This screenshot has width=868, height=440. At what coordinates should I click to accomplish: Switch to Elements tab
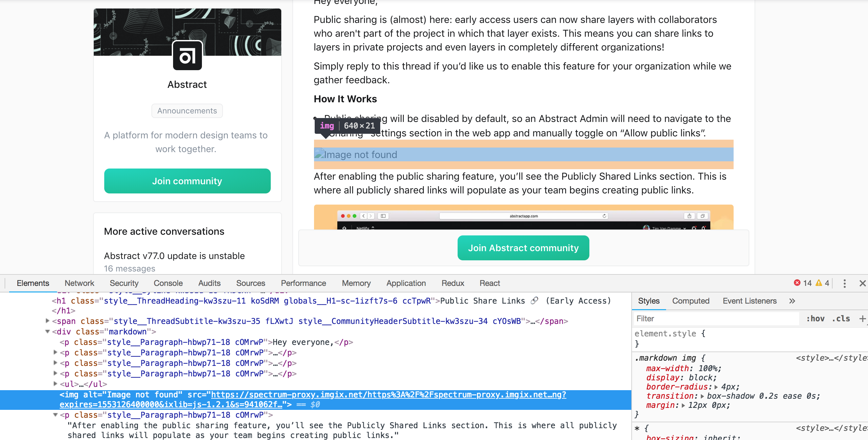coord(33,283)
